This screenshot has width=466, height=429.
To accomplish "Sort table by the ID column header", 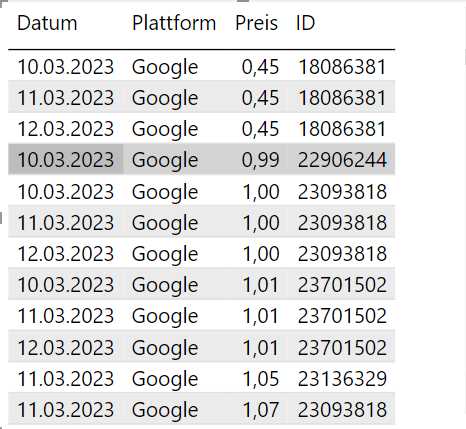I will [305, 23].
